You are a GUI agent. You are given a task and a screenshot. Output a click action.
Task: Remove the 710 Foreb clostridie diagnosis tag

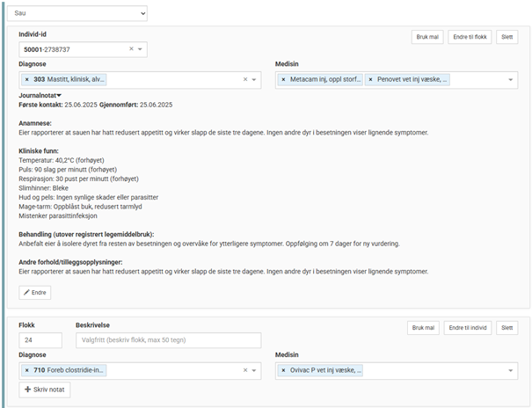tap(26, 370)
